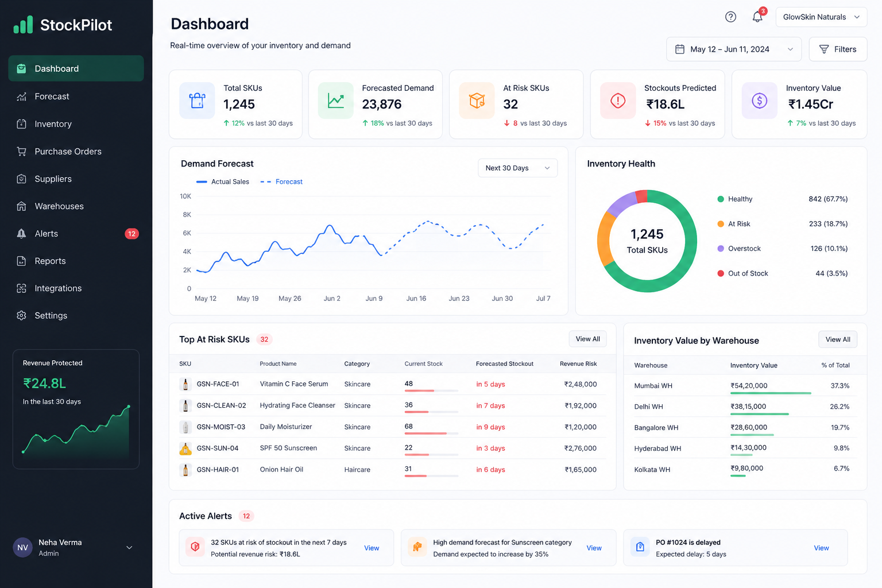The width and height of the screenshot is (882, 588).
Task: Click the At Risk SKUs box icon
Action: click(477, 100)
